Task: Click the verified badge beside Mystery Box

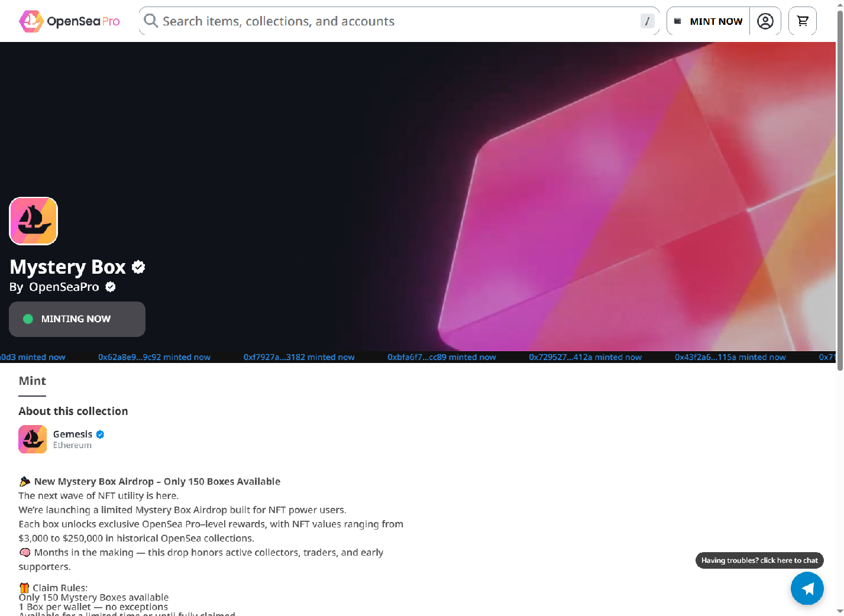Action: (138, 267)
